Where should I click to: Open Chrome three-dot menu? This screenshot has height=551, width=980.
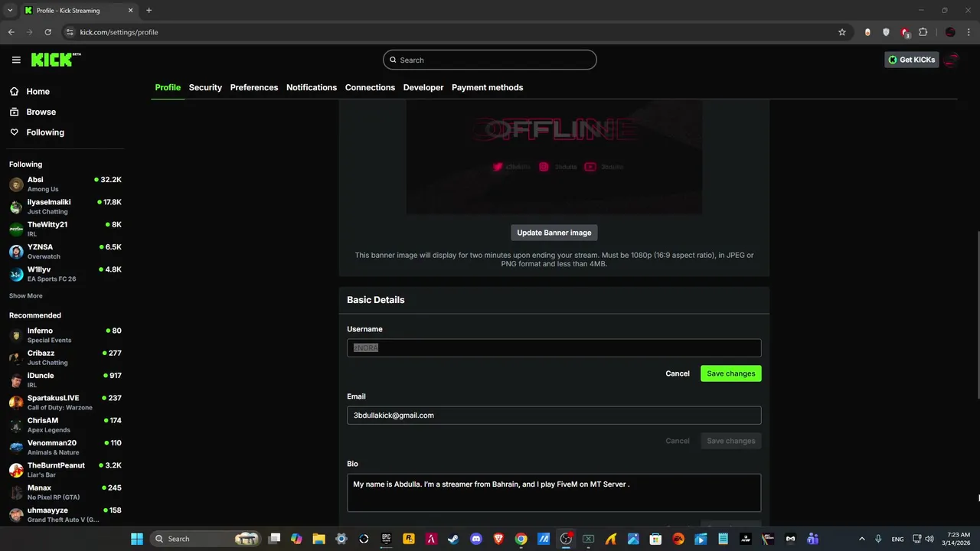[968, 32]
